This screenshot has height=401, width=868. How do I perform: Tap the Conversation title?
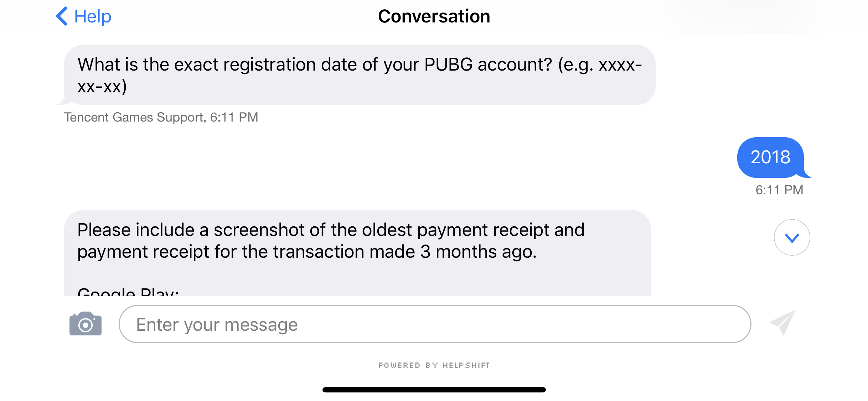click(434, 16)
